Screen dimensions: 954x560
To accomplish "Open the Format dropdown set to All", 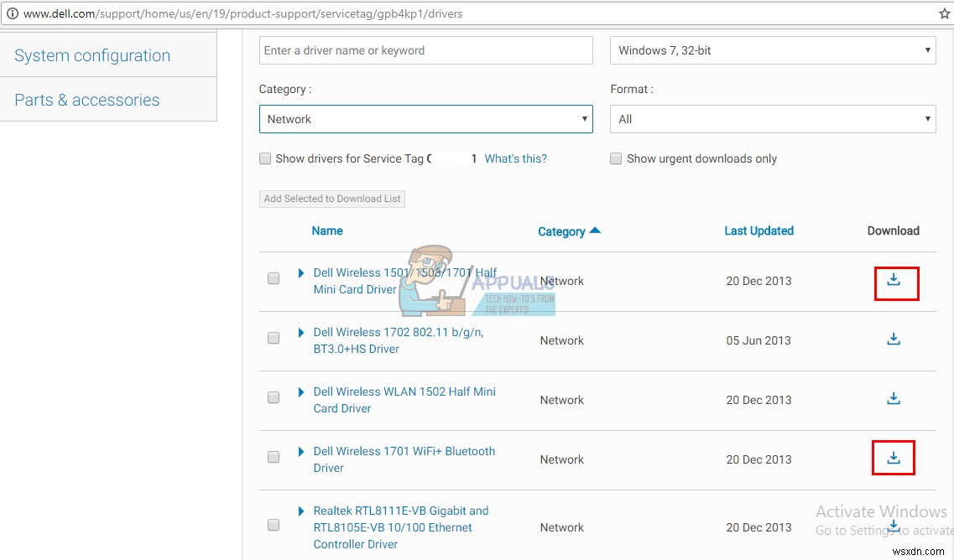I will pyautogui.click(x=773, y=119).
